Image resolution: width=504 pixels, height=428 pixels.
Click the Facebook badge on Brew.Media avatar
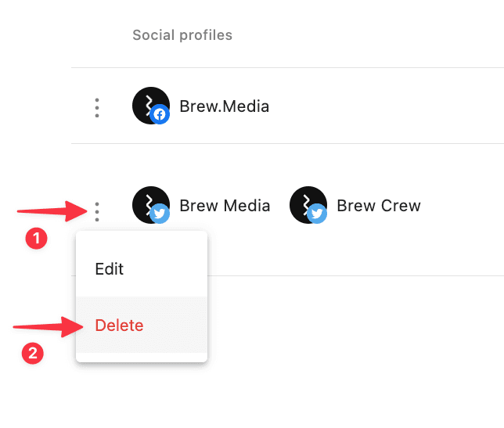coord(160,115)
